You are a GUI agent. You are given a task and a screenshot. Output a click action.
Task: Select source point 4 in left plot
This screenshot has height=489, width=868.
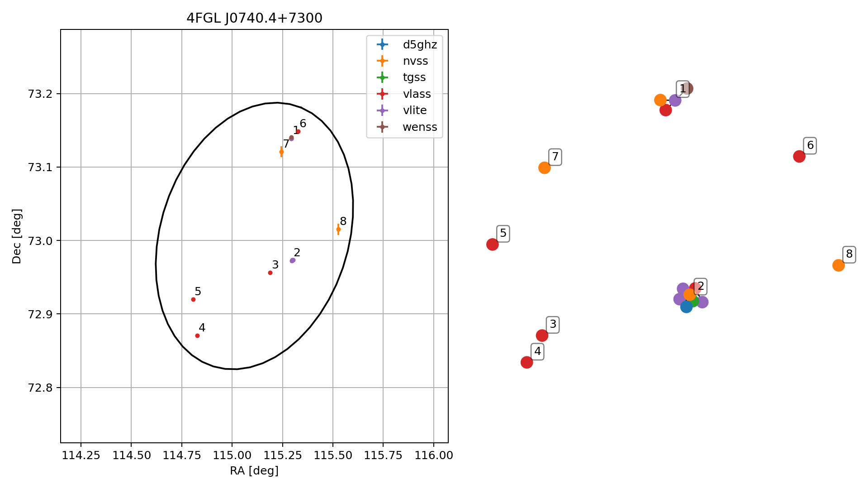[x=197, y=336]
